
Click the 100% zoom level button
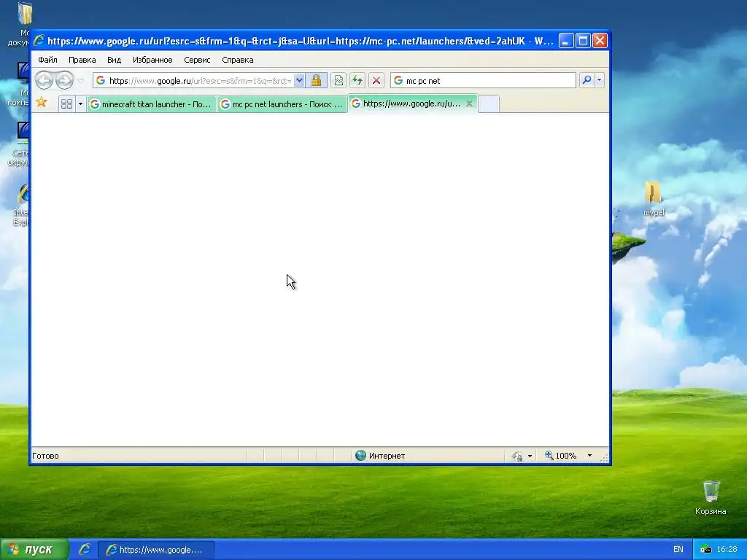coord(561,456)
